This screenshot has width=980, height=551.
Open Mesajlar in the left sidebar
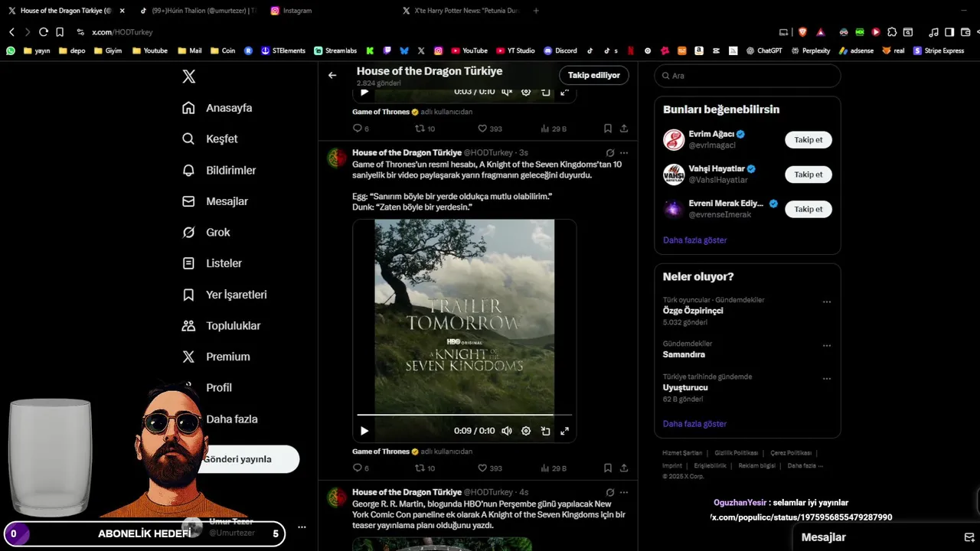click(x=215, y=201)
